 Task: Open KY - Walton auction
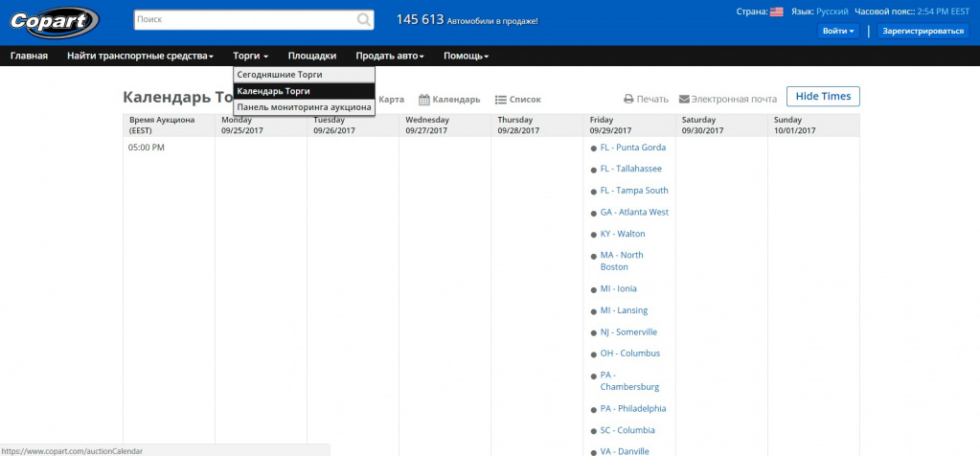pyautogui.click(x=623, y=234)
